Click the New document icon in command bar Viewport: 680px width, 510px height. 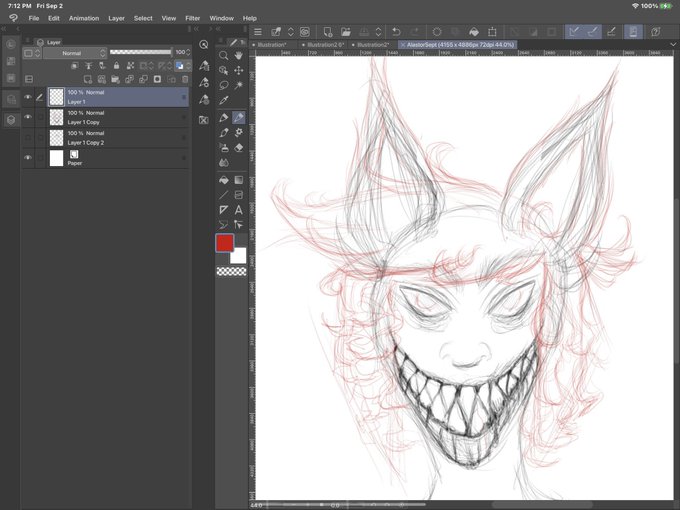point(328,32)
